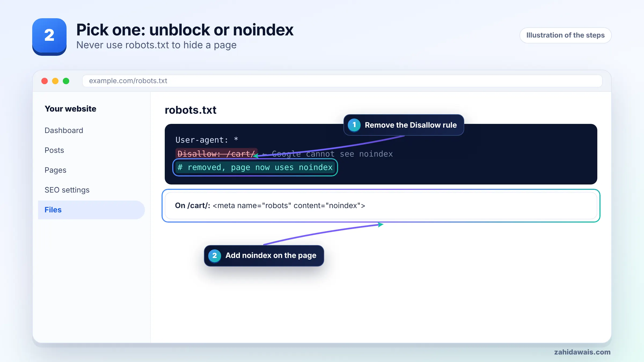Click the 'Your website' sidebar title
Image resolution: width=644 pixels, height=362 pixels.
point(70,109)
